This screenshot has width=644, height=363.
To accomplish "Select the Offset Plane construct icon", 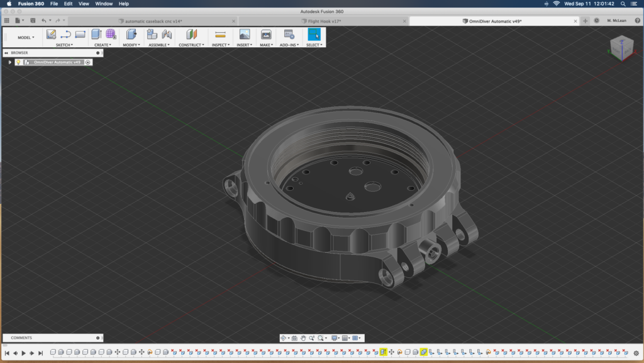I will [x=191, y=34].
